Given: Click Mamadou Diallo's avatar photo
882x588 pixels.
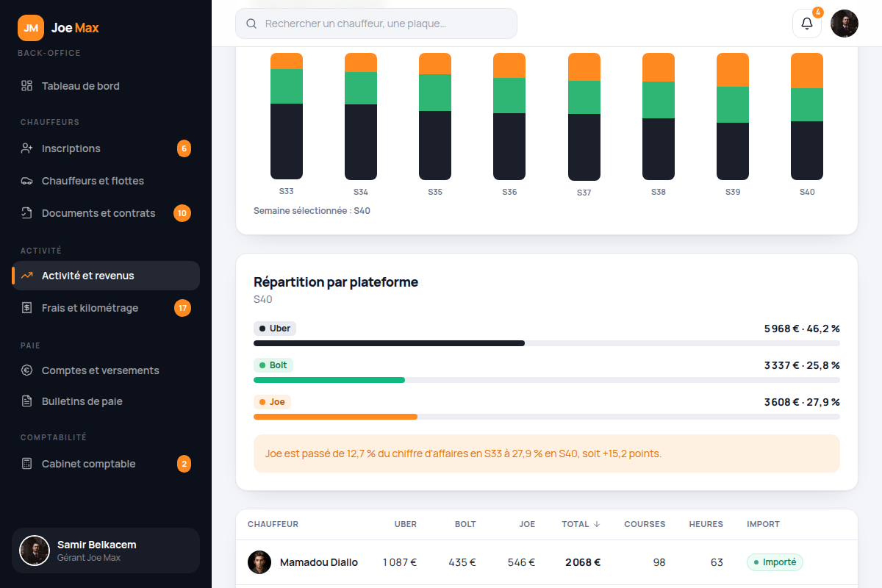Looking at the screenshot, I should (x=259, y=562).
